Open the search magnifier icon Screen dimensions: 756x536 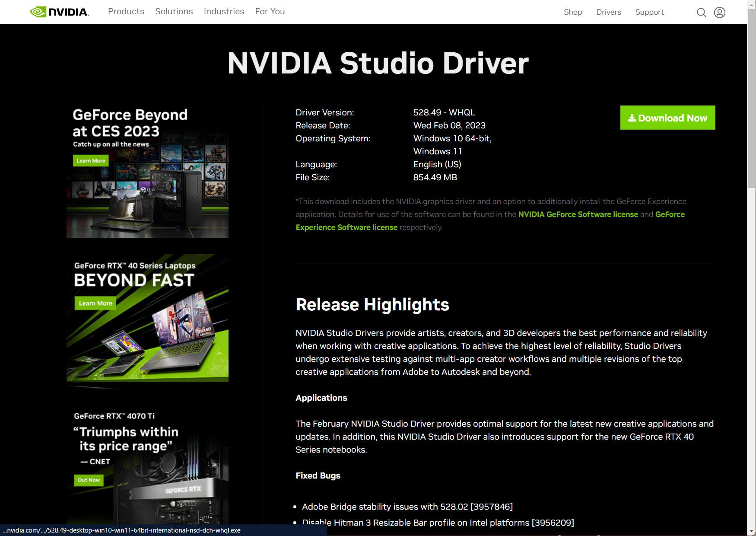(701, 13)
